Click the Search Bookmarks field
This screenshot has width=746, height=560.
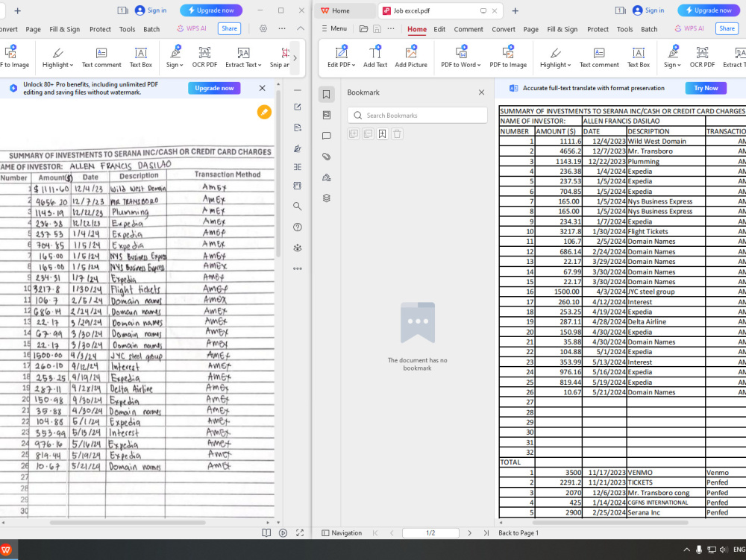pos(417,115)
